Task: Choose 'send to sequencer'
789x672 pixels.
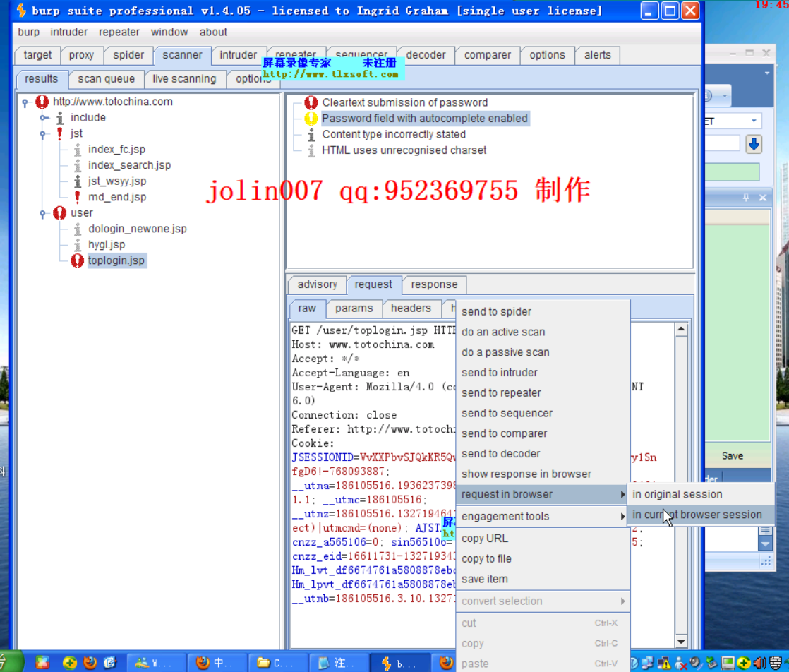Action: tap(543, 413)
